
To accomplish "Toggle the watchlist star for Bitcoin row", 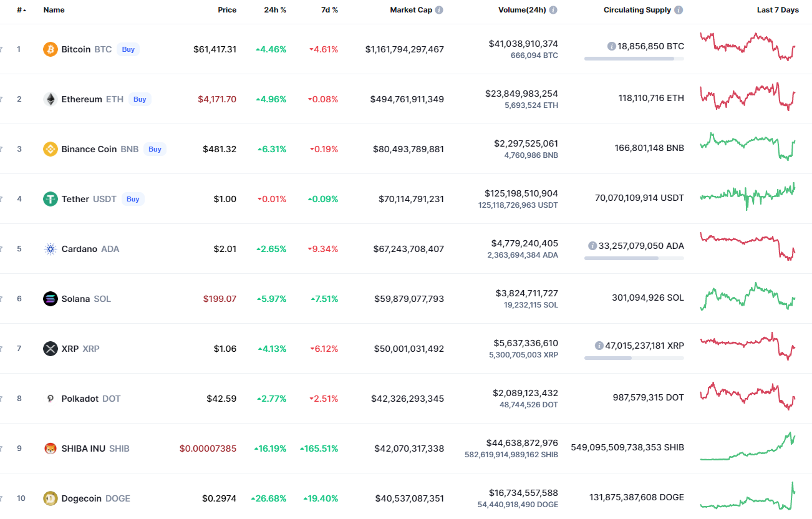I will click(1, 49).
